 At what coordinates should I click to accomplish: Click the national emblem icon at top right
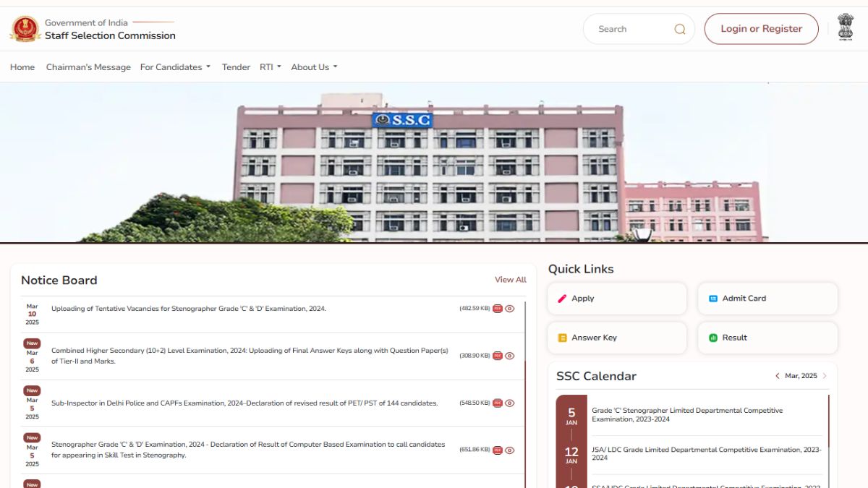[x=845, y=28]
